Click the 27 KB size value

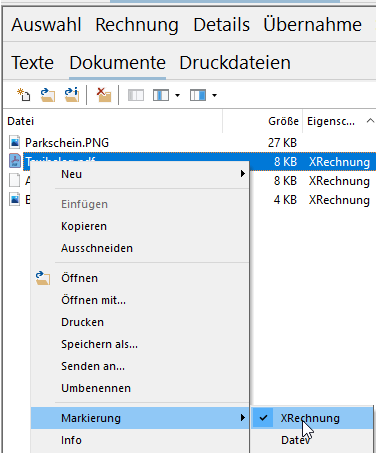click(x=282, y=143)
